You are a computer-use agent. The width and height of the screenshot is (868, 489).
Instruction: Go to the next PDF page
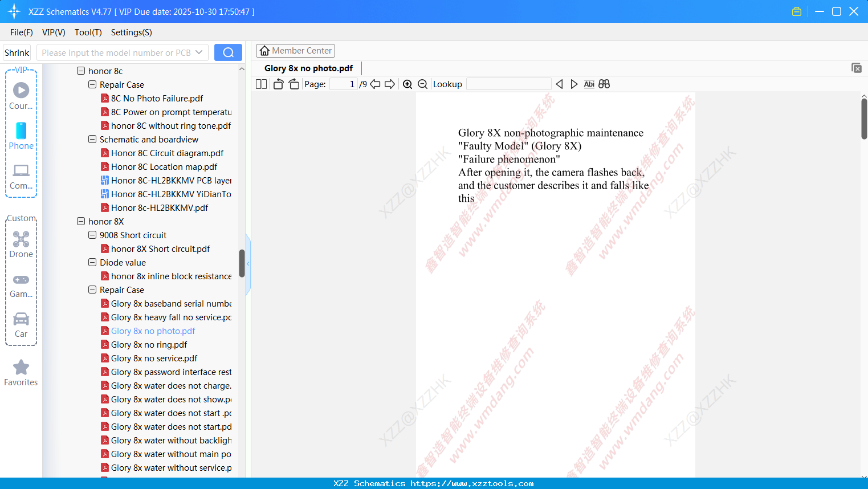coord(390,84)
